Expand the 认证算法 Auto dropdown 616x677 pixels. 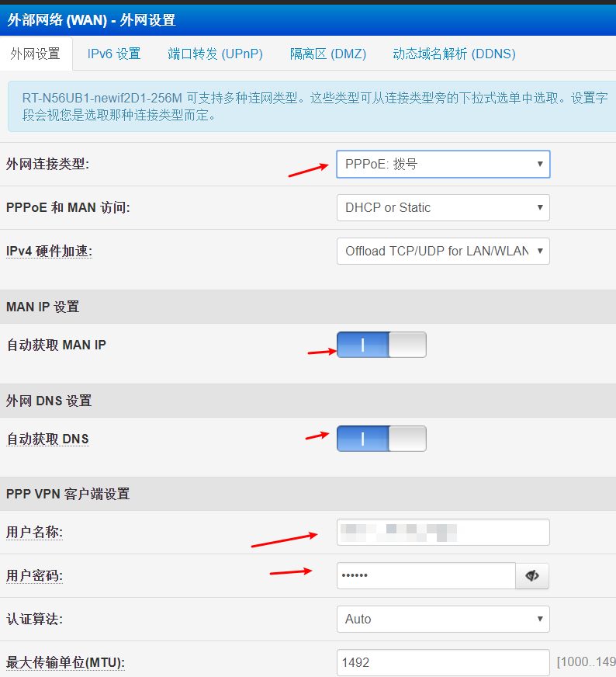click(x=442, y=620)
